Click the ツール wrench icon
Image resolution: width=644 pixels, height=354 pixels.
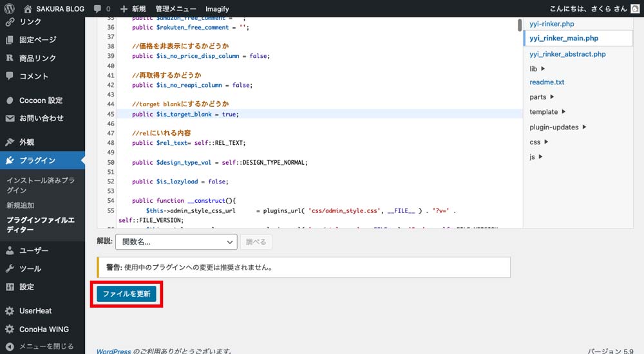coord(10,268)
